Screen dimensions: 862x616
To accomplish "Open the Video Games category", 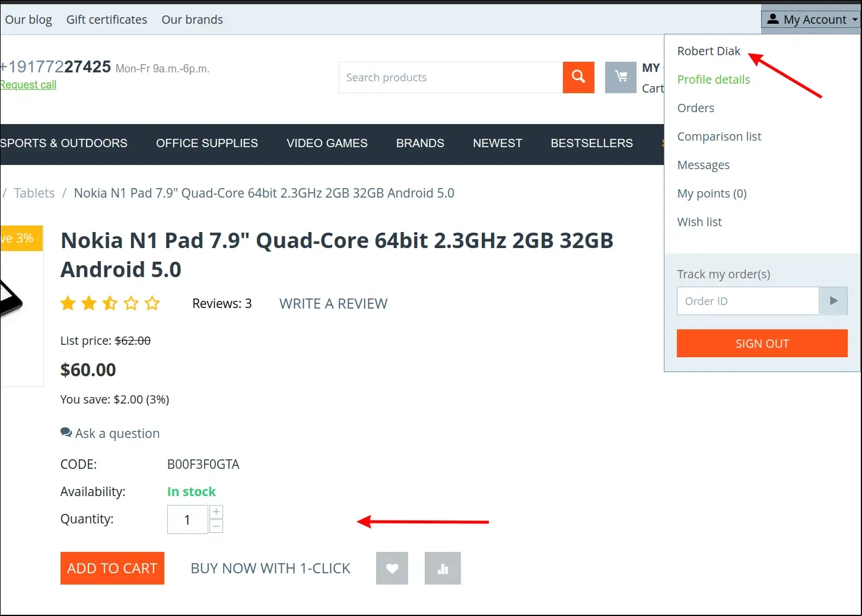I will tap(327, 144).
